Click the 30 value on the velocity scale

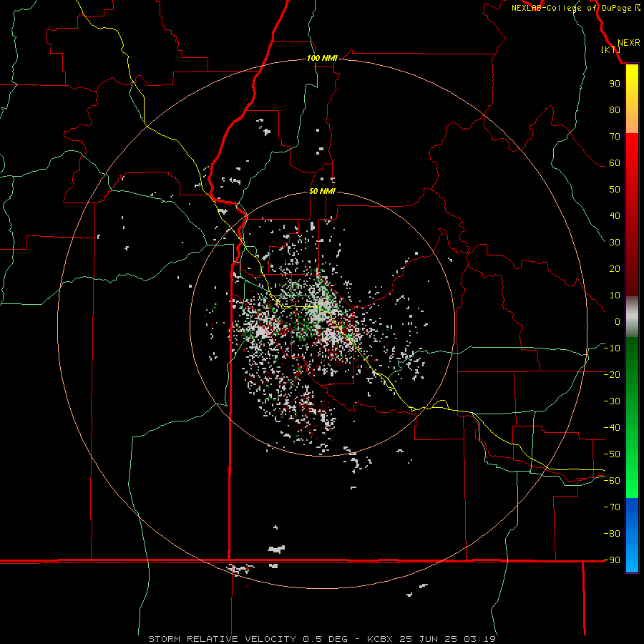tap(615, 243)
